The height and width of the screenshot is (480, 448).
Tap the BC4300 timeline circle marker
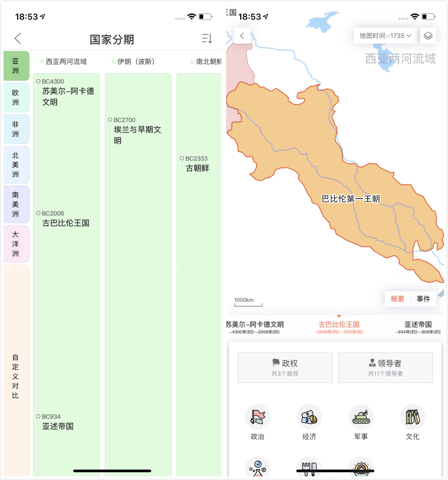pos(38,81)
